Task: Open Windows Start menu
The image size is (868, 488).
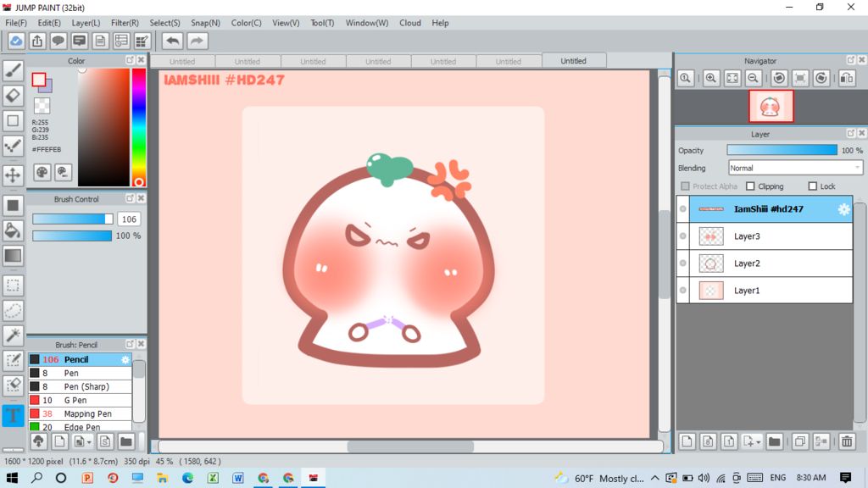Action: pyautogui.click(x=12, y=478)
